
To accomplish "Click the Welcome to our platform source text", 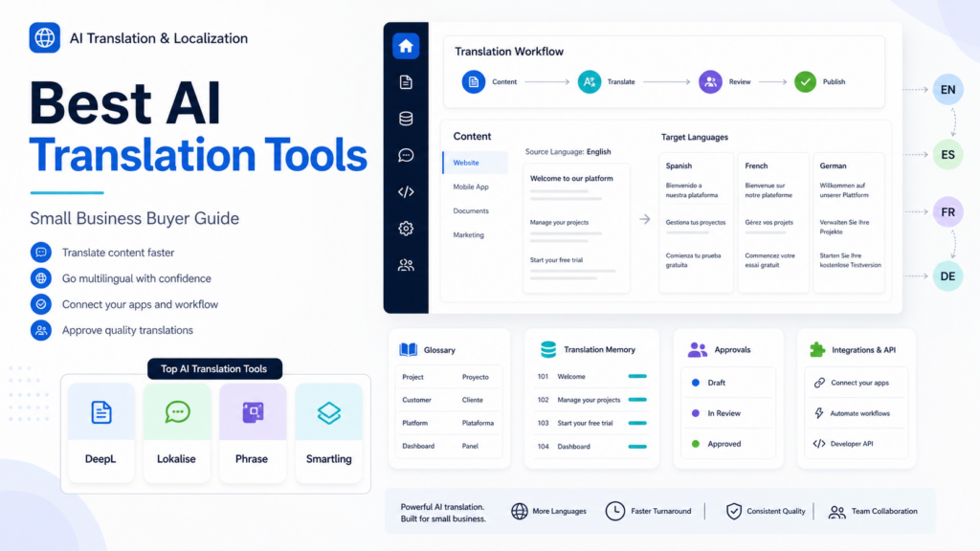I will pyautogui.click(x=571, y=178).
